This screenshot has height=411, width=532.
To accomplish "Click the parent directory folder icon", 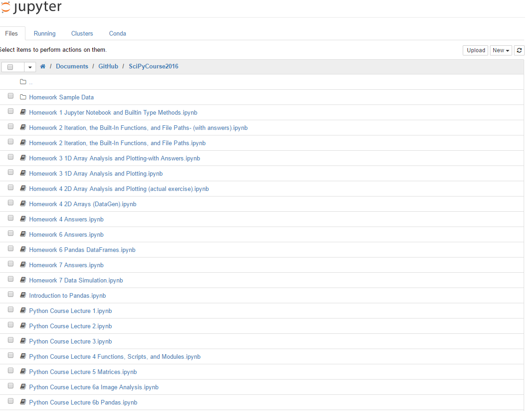I will pyautogui.click(x=23, y=82).
